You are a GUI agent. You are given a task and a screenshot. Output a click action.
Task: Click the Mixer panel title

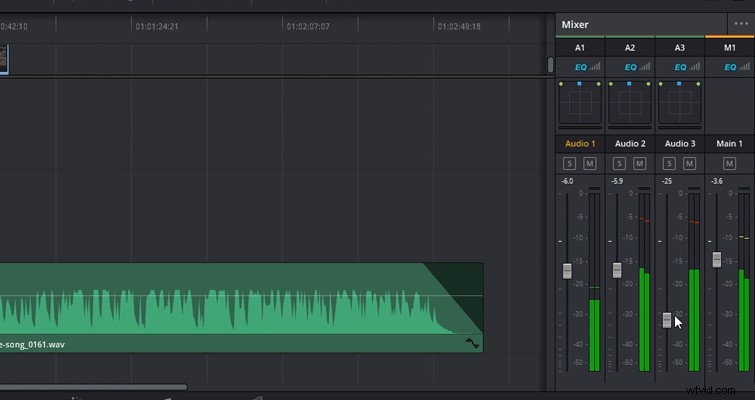coord(575,25)
